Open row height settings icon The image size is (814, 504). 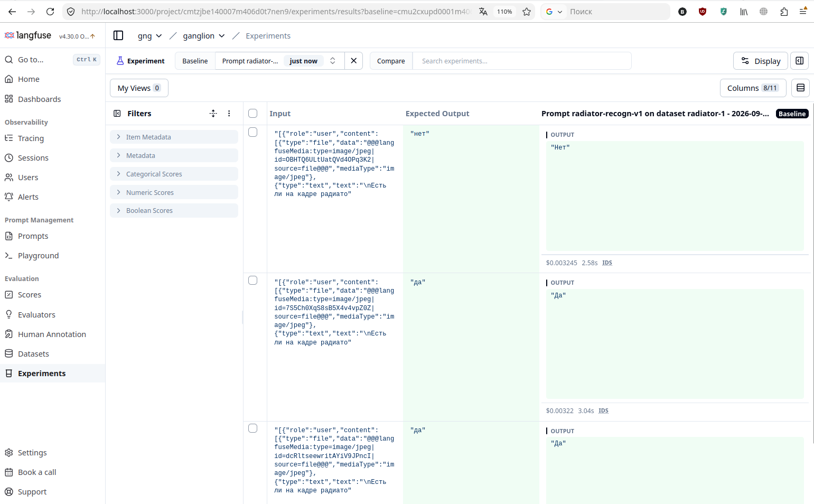(800, 88)
